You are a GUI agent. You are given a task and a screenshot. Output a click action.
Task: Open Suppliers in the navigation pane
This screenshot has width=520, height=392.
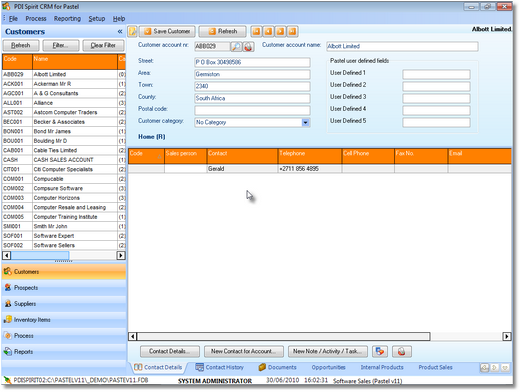[63, 304]
